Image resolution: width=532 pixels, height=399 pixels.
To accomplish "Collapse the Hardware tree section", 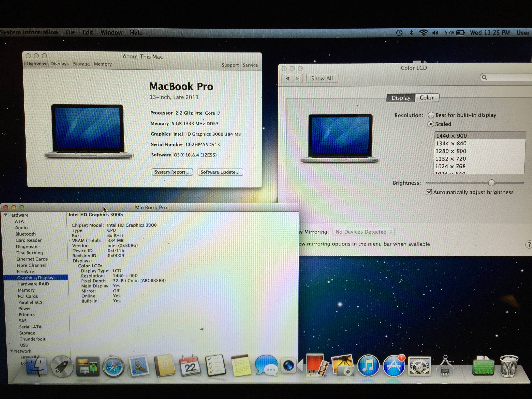I will tap(6, 215).
